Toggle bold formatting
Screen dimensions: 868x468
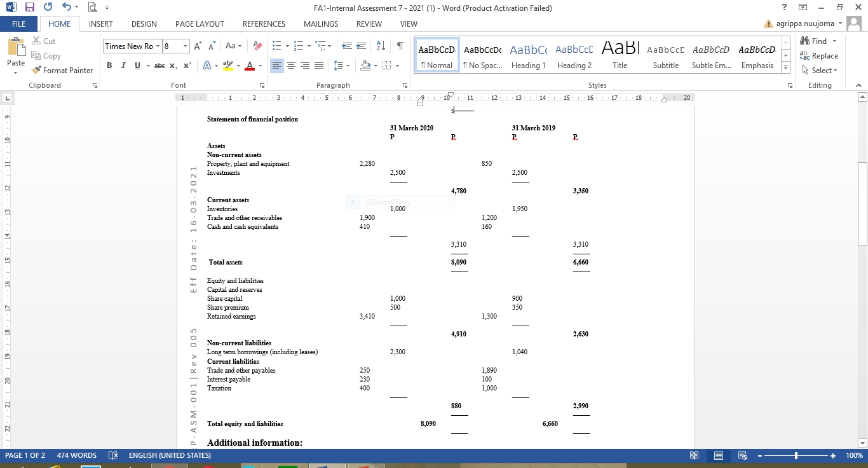coord(109,65)
